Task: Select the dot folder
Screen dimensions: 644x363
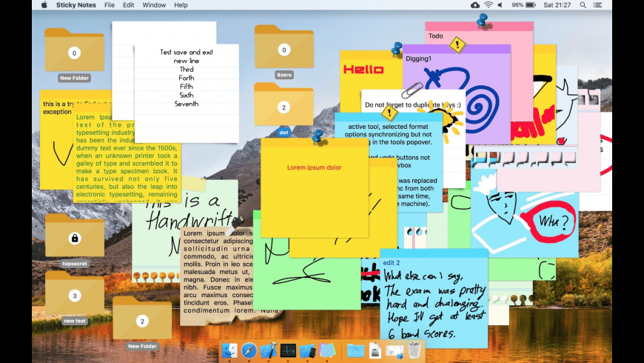Action: click(x=284, y=104)
